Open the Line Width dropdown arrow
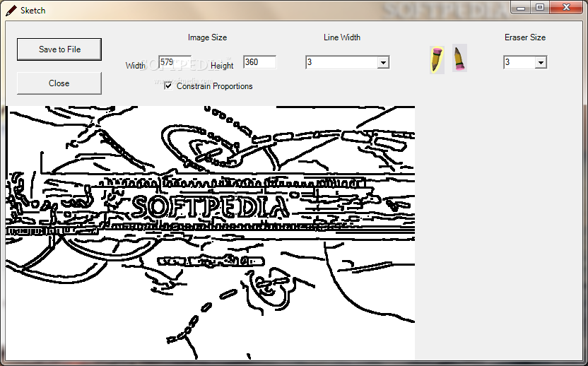The width and height of the screenshot is (588, 366). click(383, 63)
